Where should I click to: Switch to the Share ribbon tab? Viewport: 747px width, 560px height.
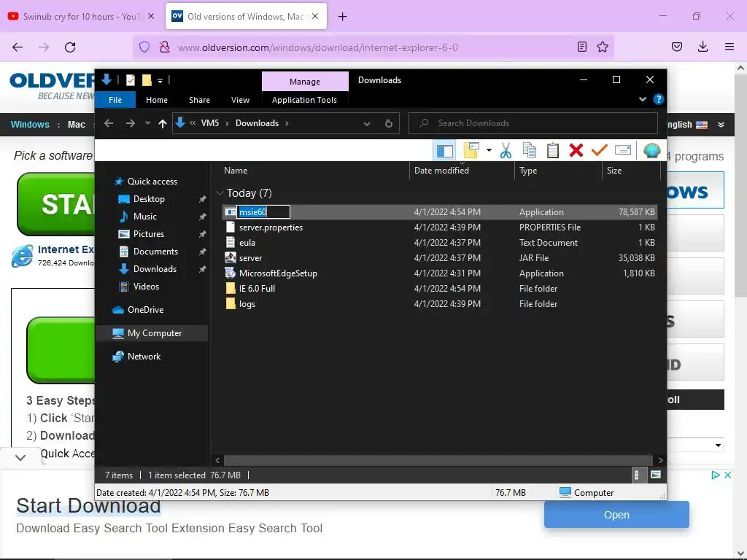click(x=199, y=100)
